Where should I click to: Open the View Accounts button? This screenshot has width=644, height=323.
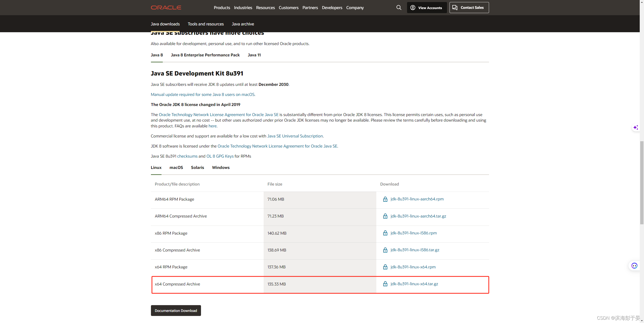[x=427, y=8]
